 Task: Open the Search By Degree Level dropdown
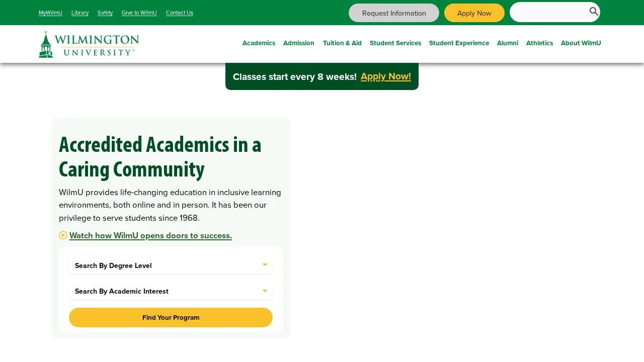click(x=171, y=265)
